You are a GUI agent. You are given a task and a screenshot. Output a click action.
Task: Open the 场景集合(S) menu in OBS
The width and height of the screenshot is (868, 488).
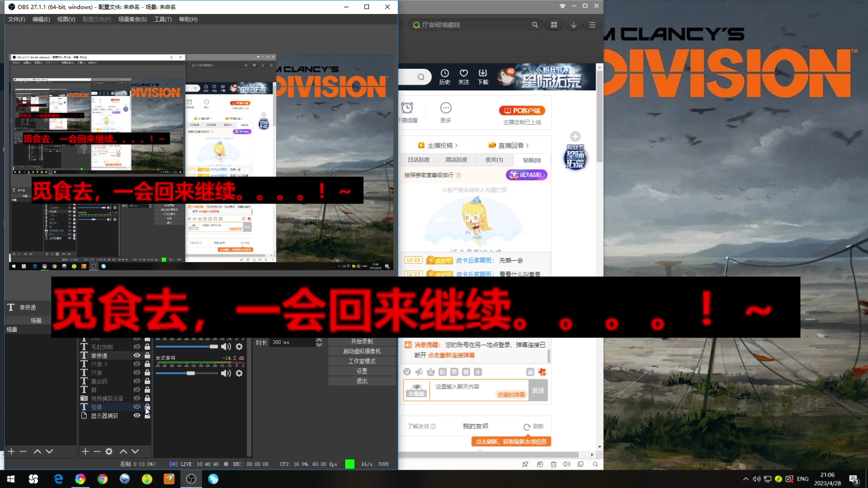pyautogui.click(x=132, y=19)
